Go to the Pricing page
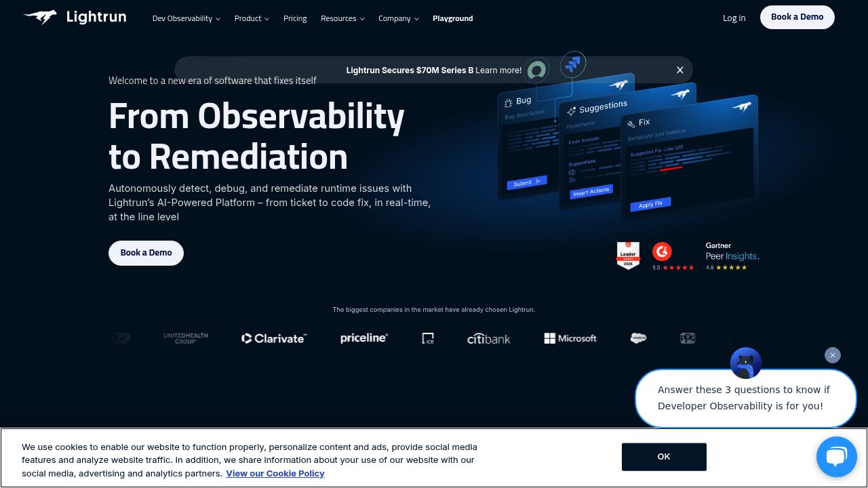This screenshot has height=488, width=868. (295, 18)
